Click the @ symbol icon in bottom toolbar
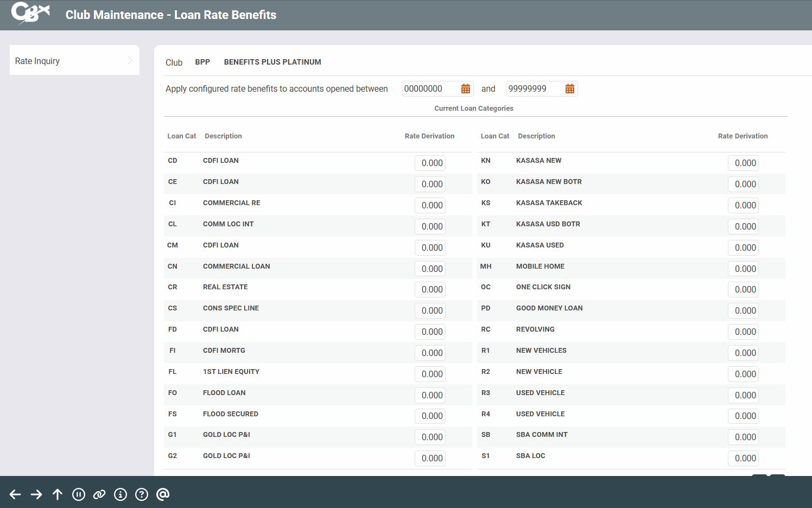This screenshot has width=812, height=508. click(x=163, y=494)
